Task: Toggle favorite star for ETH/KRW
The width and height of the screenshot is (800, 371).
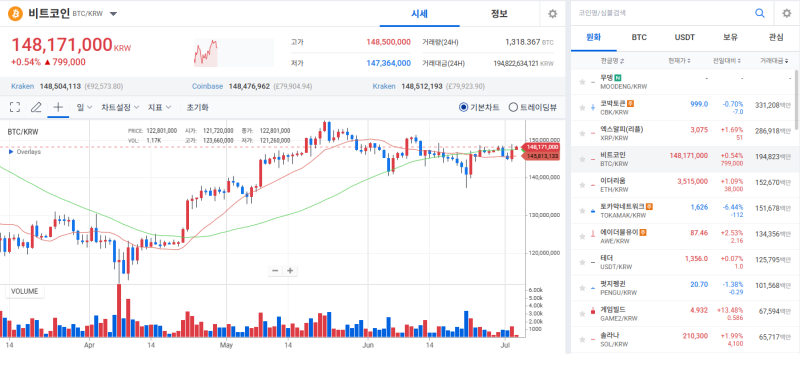Action: click(582, 185)
